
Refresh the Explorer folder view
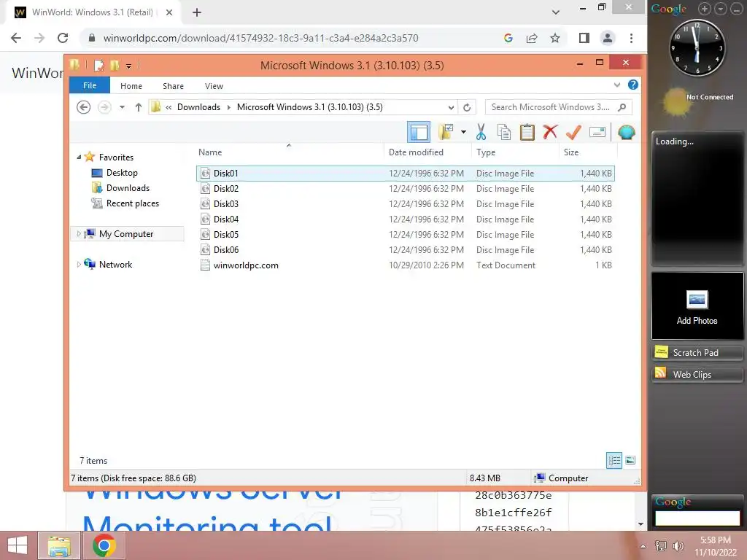[467, 107]
